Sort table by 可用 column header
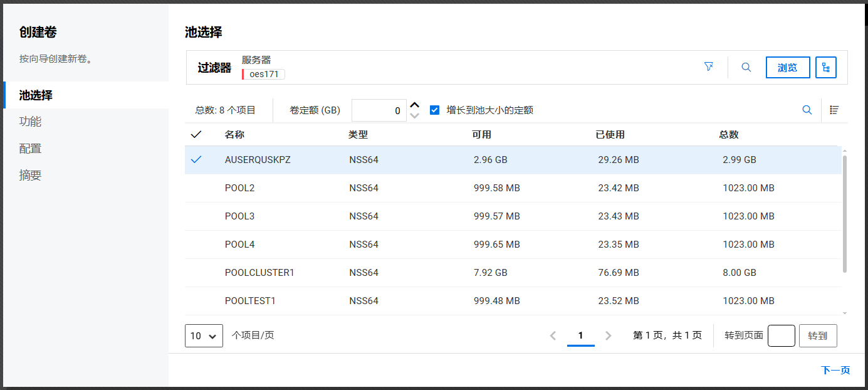The height and width of the screenshot is (390, 868). (481, 135)
